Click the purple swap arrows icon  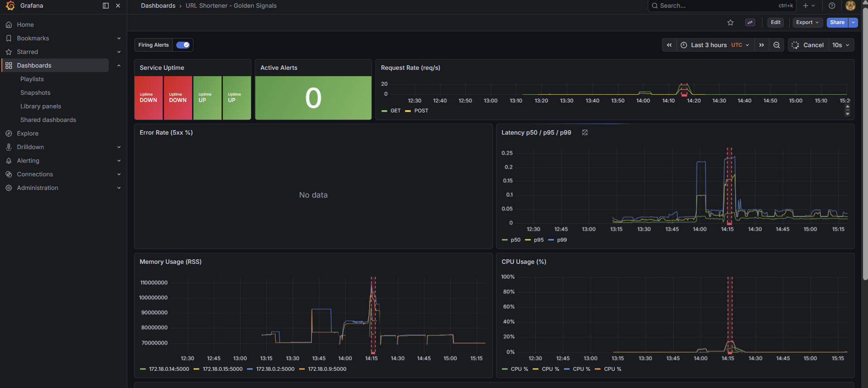click(750, 22)
